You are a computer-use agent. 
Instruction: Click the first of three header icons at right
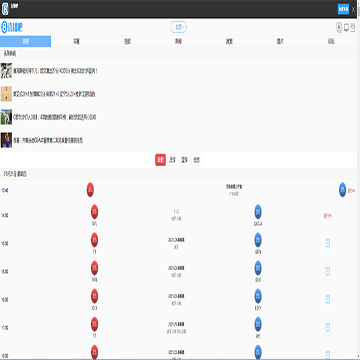point(339,27)
